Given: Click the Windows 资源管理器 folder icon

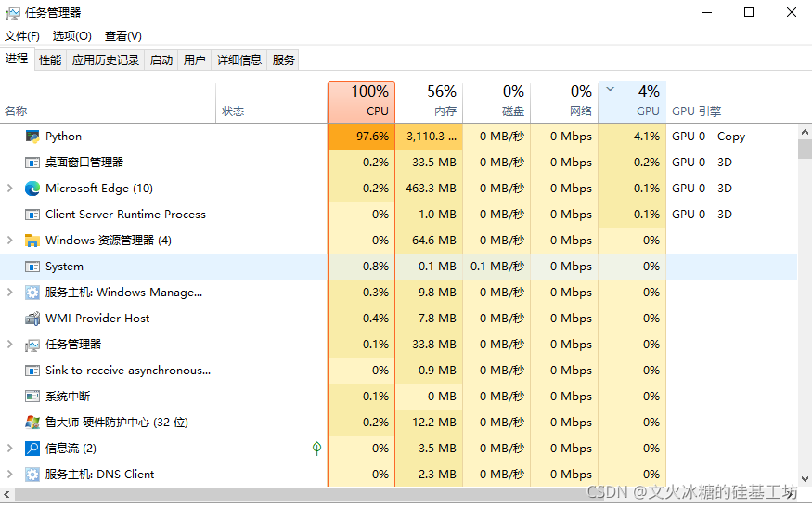Looking at the screenshot, I should 32,241.
